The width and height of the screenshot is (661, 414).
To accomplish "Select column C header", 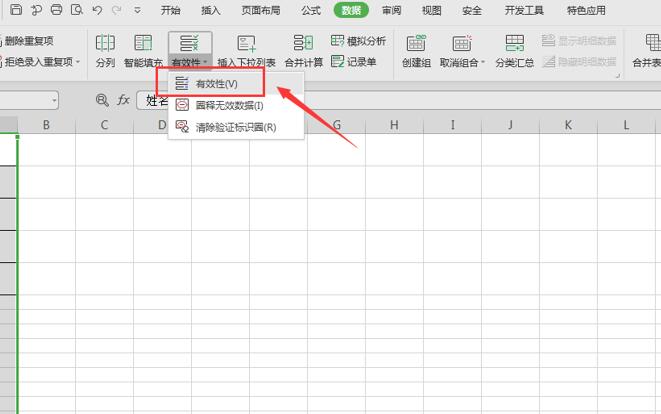I will tap(104, 125).
